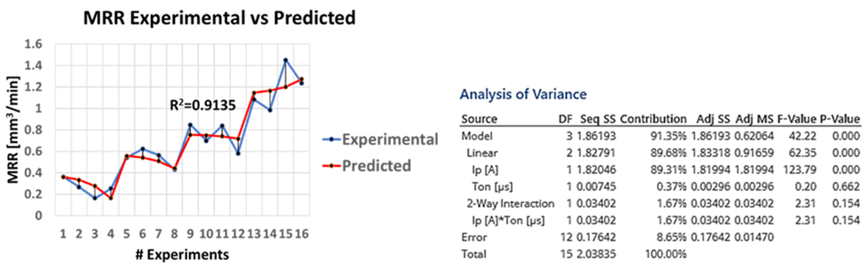The width and height of the screenshot is (868, 268).
Task: Select the Experimental legend label text
Action: (390, 139)
